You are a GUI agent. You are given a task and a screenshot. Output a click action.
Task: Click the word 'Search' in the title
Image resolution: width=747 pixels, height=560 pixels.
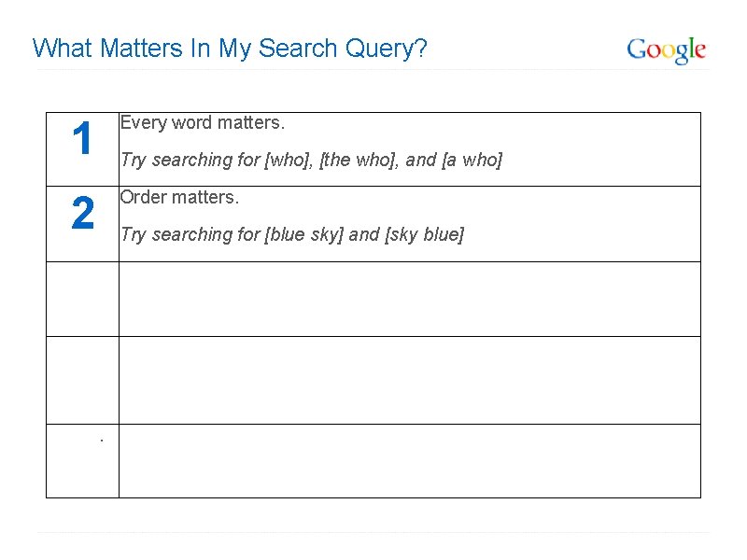coord(298,49)
